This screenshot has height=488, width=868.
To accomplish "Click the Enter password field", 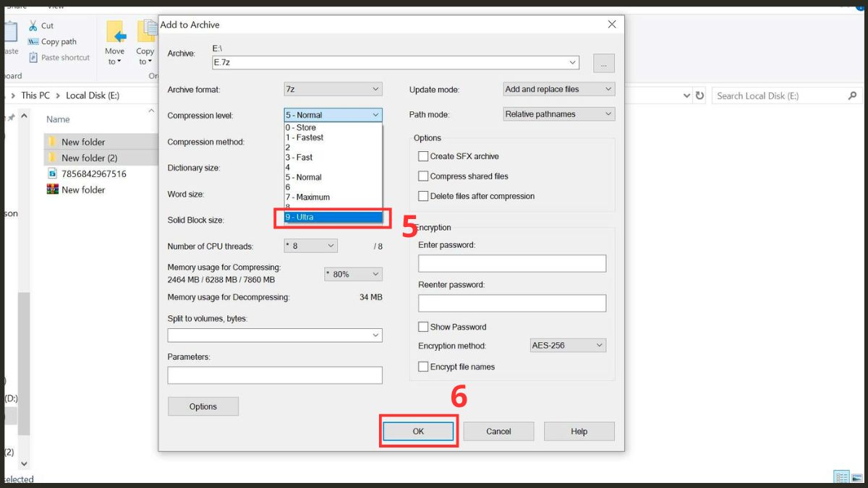I will pyautogui.click(x=512, y=263).
